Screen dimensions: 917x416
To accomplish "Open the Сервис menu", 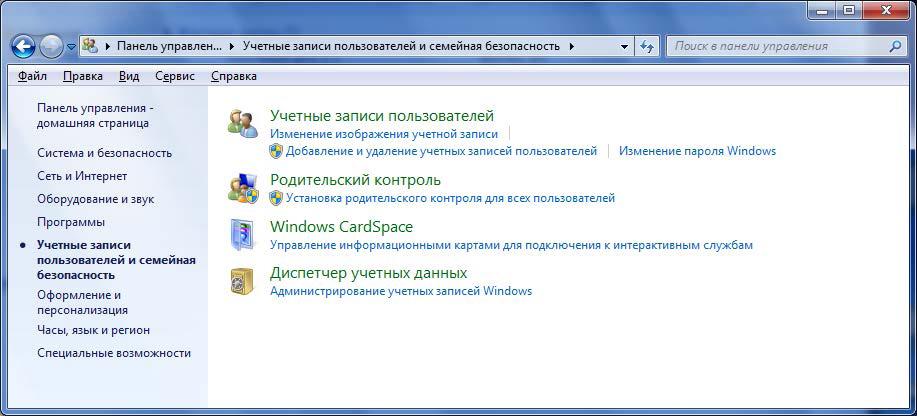I will (175, 76).
